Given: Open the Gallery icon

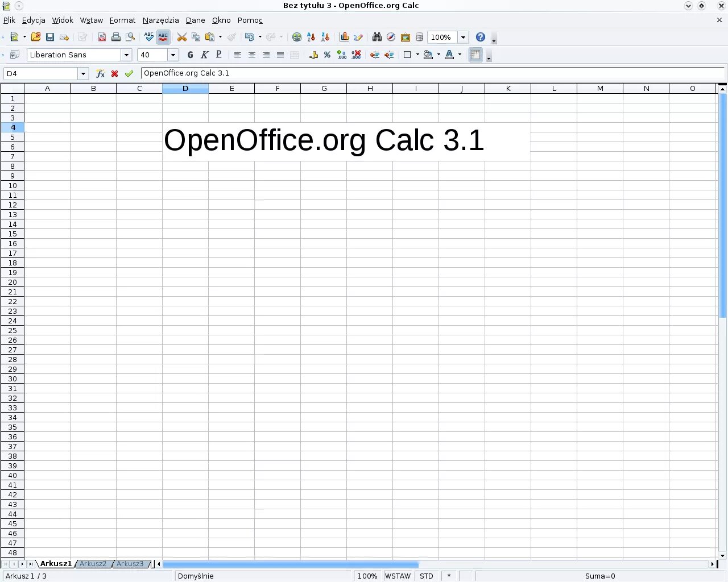Looking at the screenshot, I should tap(406, 37).
